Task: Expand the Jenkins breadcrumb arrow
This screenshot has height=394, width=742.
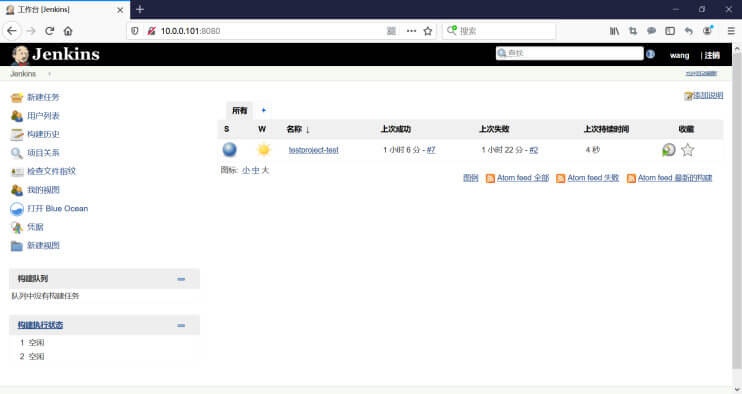Action: (x=49, y=74)
